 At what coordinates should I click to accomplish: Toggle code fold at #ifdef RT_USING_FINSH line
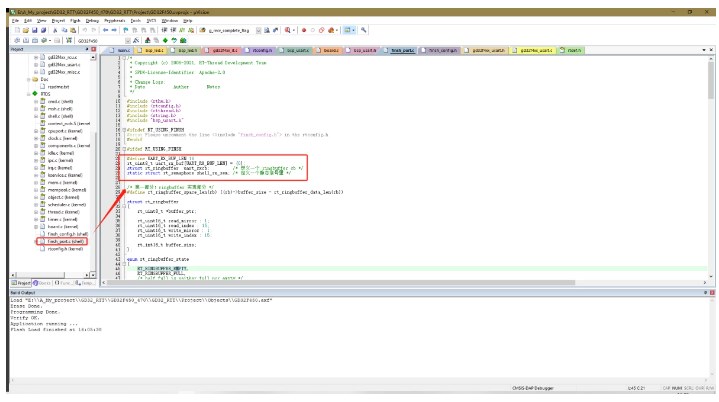(124, 149)
